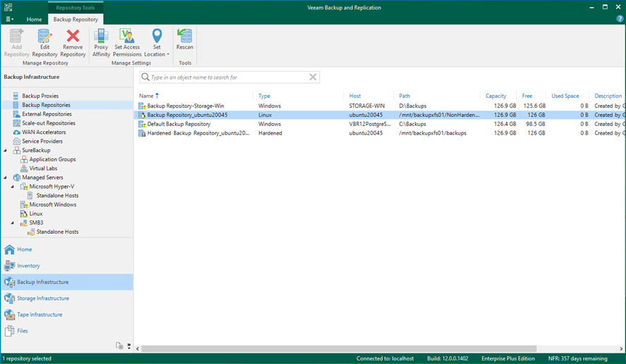Open the main hamburger menu
This screenshot has width=626, height=364.
10,19
